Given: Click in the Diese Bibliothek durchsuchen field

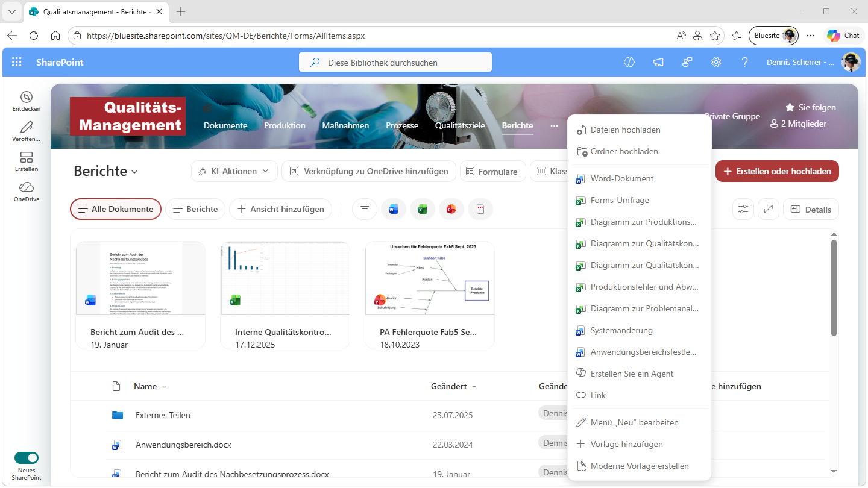Looking at the screenshot, I should (x=395, y=63).
